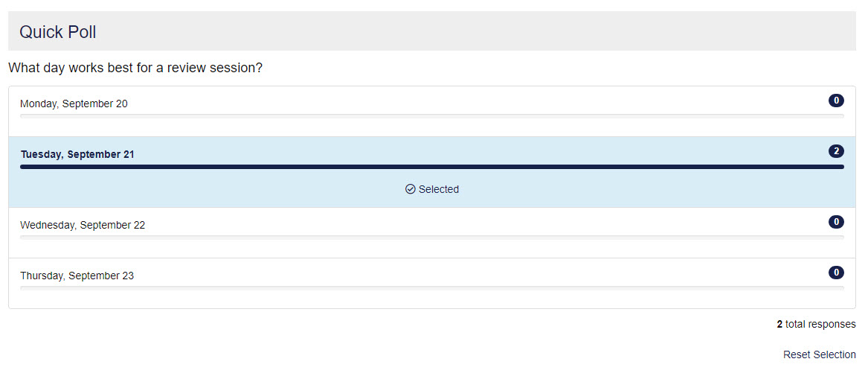Click the filled progress bar under Tuesday
Screen dimensions: 868x385
tap(431, 167)
